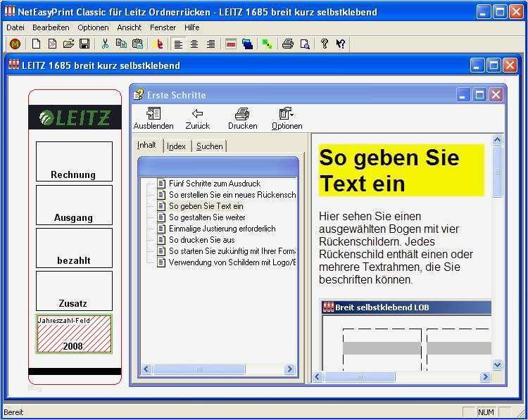Click the bezahlt text frame
This screenshot has width=528, height=420.
point(74,248)
